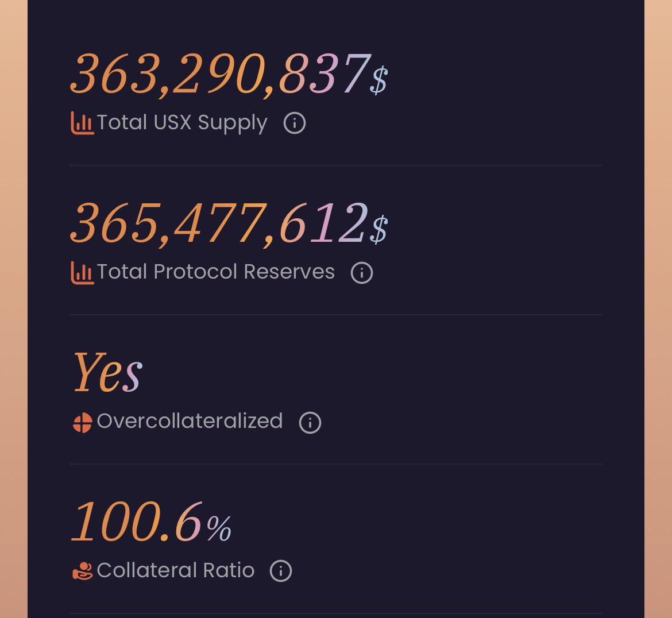Image resolution: width=672 pixels, height=618 pixels.
Task: Click the 'Total Protocol Reserves' label
Action: click(x=215, y=272)
